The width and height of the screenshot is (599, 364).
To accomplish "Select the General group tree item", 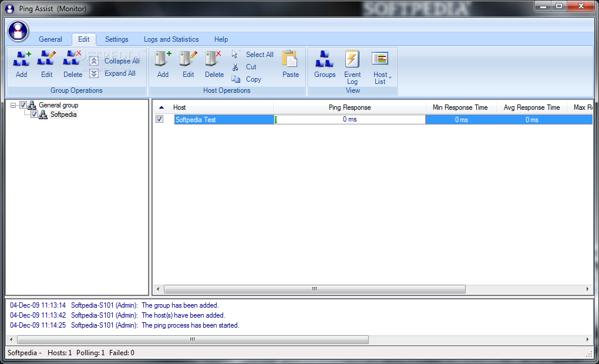I will click(x=59, y=105).
